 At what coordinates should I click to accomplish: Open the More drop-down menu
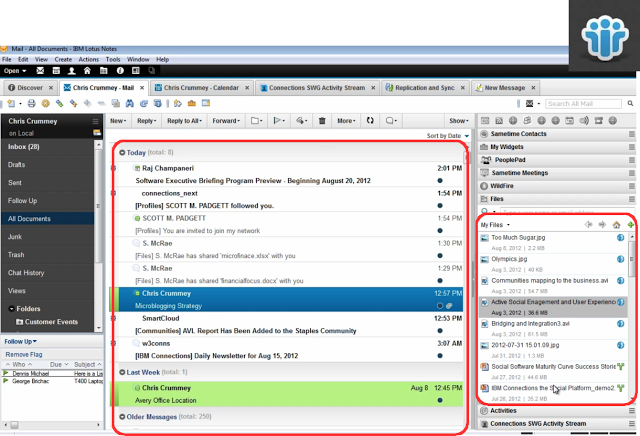coord(346,121)
